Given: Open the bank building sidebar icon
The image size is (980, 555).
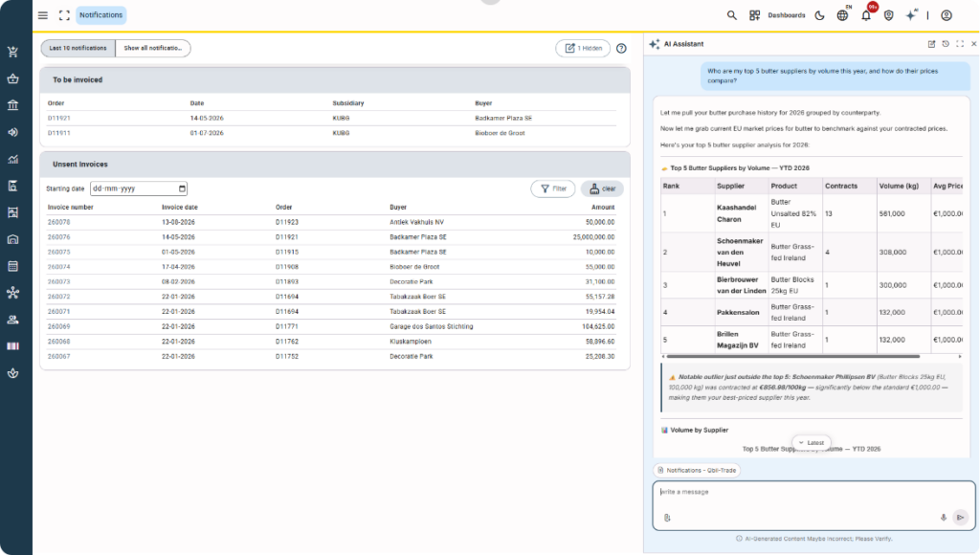Looking at the screenshot, I should [12, 105].
